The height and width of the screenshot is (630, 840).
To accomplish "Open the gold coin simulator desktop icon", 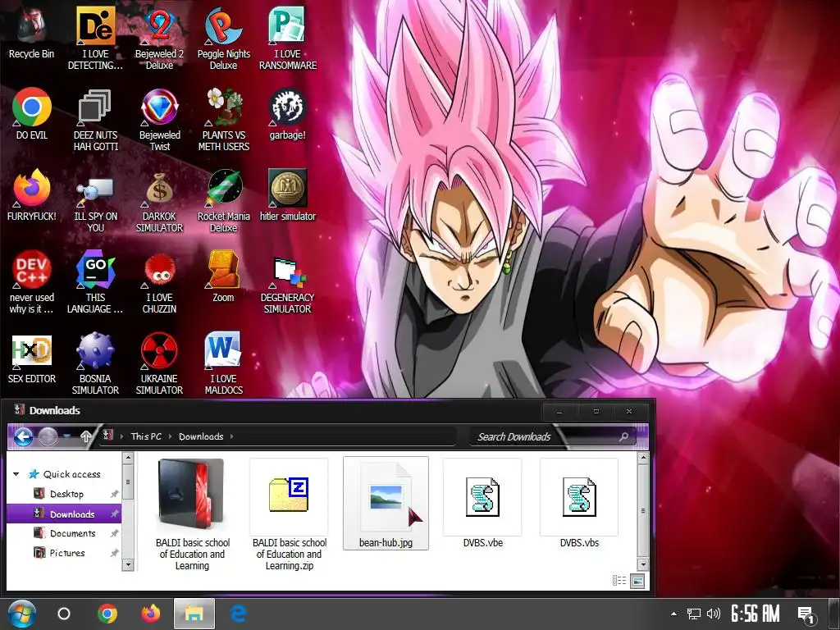I will point(288,195).
